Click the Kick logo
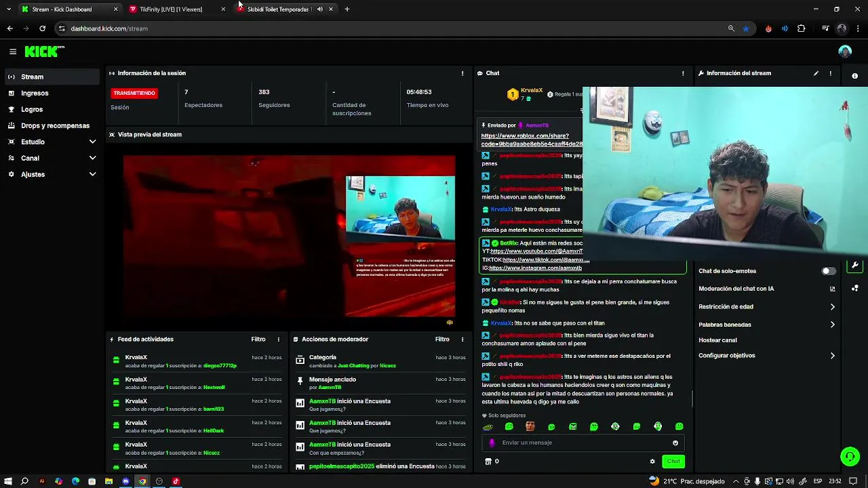This screenshot has width=868, height=488. (44, 52)
